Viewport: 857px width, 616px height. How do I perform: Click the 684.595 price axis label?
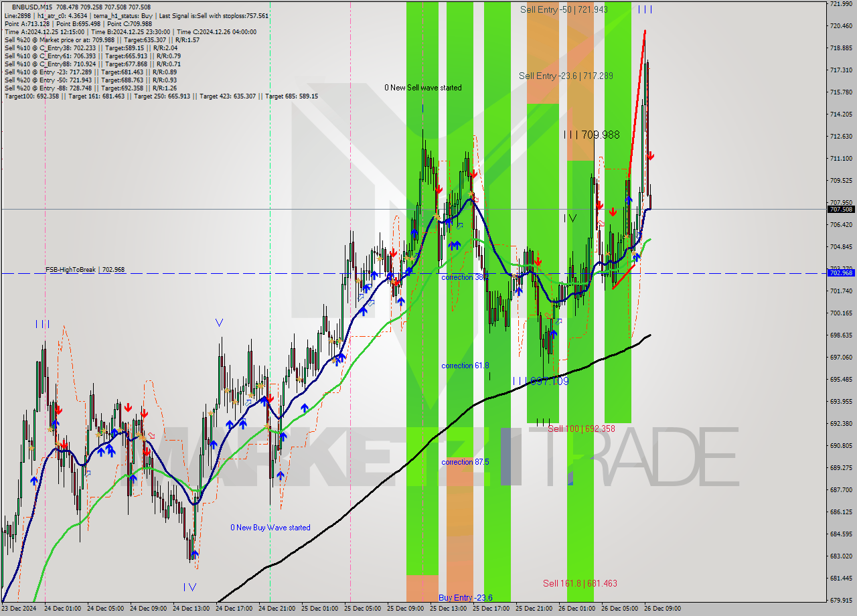click(x=841, y=534)
